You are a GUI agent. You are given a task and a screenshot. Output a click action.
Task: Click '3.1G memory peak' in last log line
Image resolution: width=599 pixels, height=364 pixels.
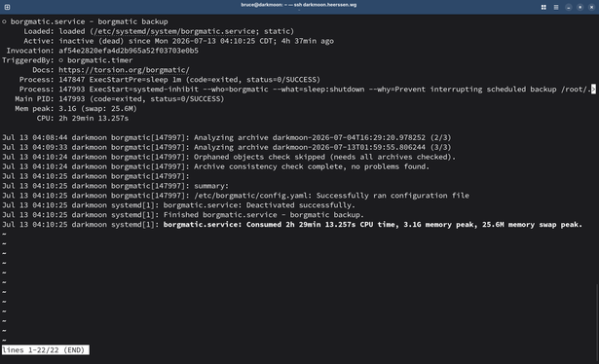438,225
